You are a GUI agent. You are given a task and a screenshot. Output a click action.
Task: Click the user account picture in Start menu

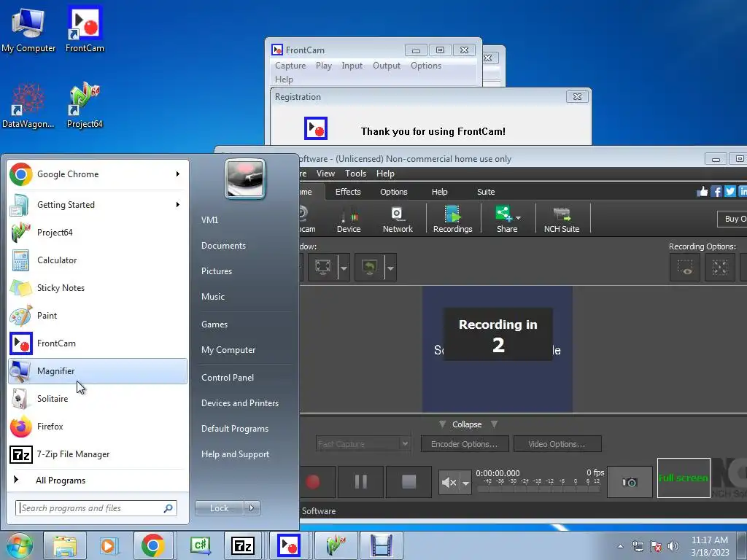point(245,179)
